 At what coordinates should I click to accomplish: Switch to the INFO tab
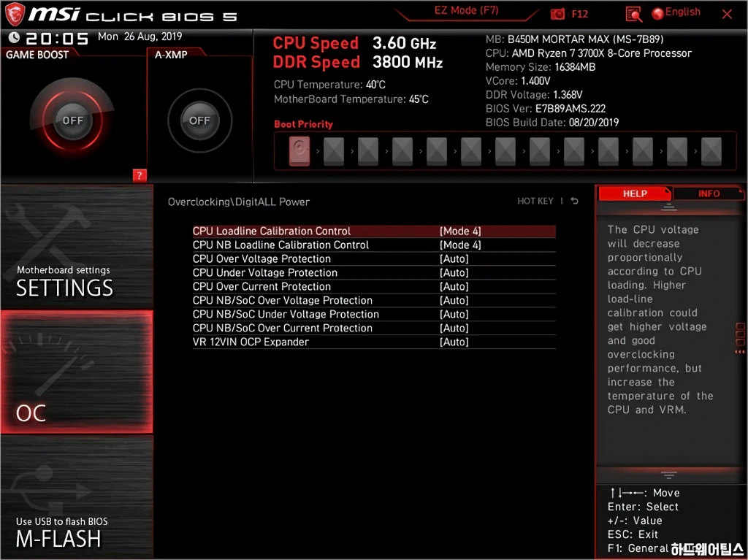tap(709, 193)
